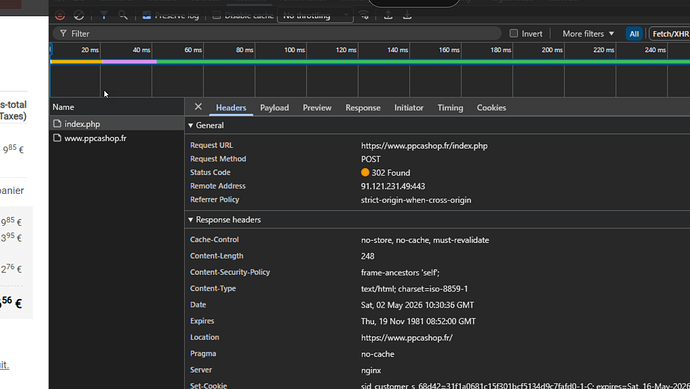Select the www.ppcashop.fr request
This screenshot has width=690, height=389.
(117, 138)
